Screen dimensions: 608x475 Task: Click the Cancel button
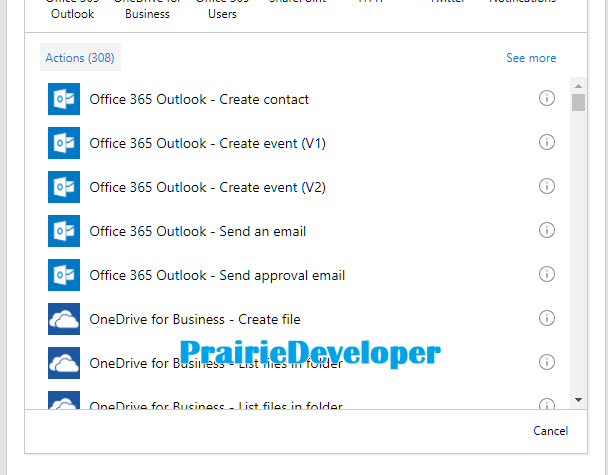pos(551,431)
